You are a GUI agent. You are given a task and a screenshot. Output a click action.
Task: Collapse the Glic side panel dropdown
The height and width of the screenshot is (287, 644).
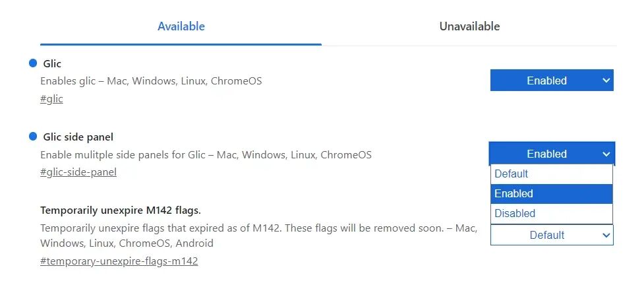click(551, 154)
